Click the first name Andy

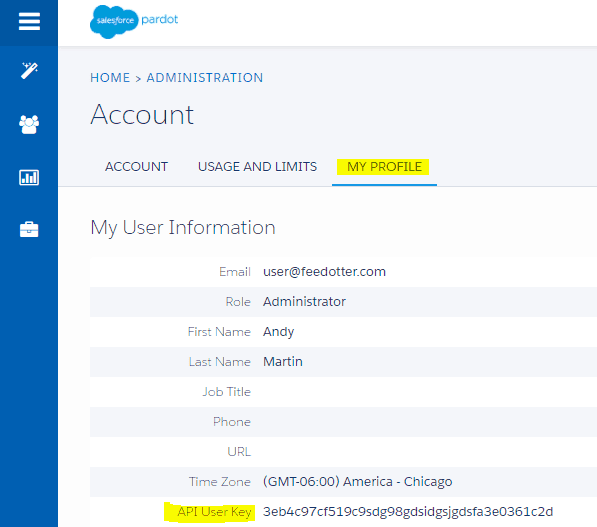(278, 332)
